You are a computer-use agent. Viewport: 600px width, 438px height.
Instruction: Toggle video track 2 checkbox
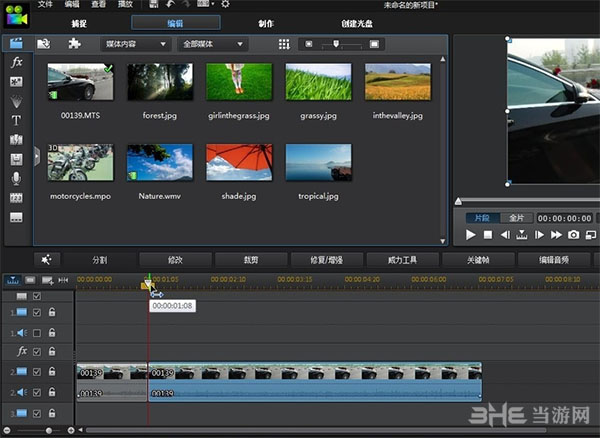[37, 371]
